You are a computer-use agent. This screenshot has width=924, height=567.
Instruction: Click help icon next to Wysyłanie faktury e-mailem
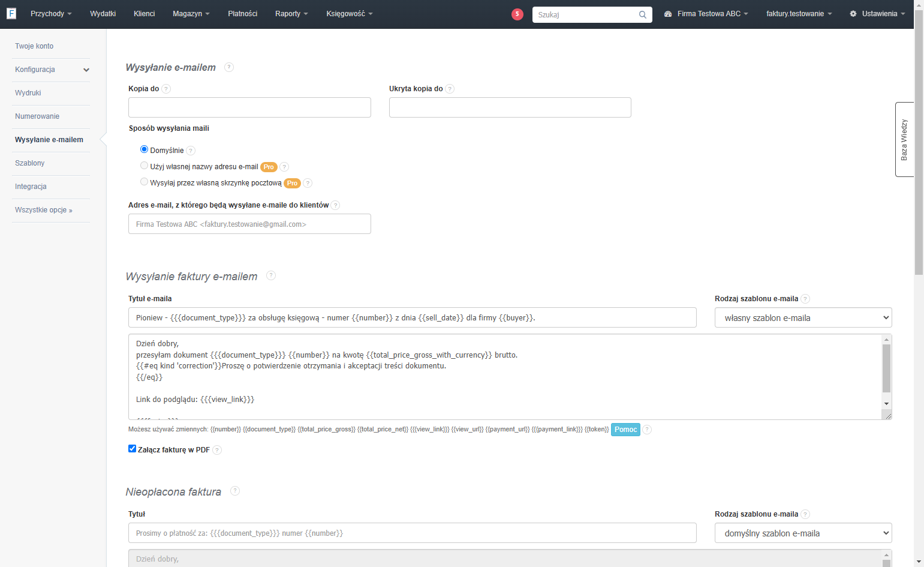tap(271, 275)
